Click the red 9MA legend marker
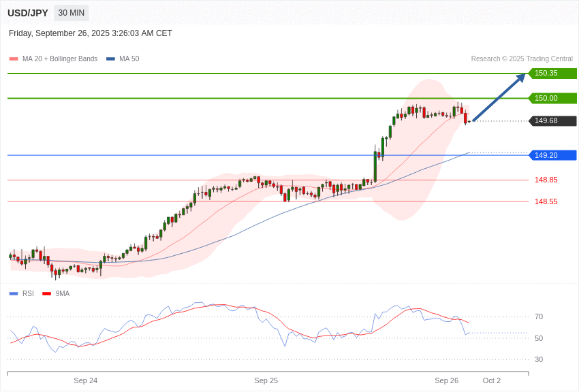The image size is (579, 392). point(46,294)
